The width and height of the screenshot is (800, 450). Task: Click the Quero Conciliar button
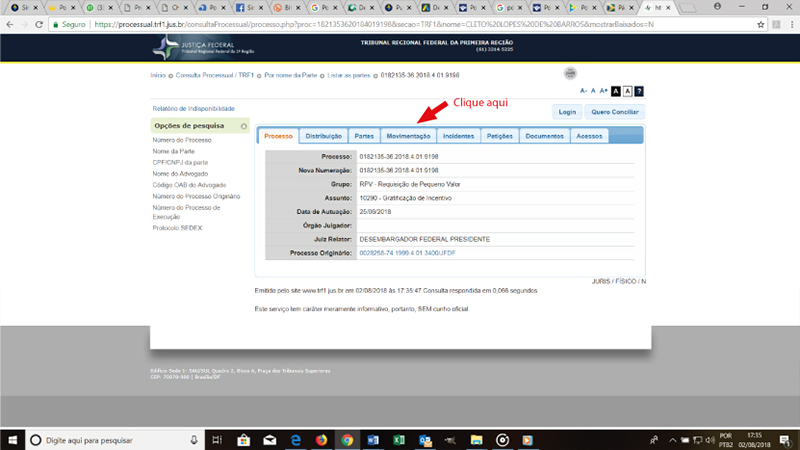pyautogui.click(x=616, y=112)
